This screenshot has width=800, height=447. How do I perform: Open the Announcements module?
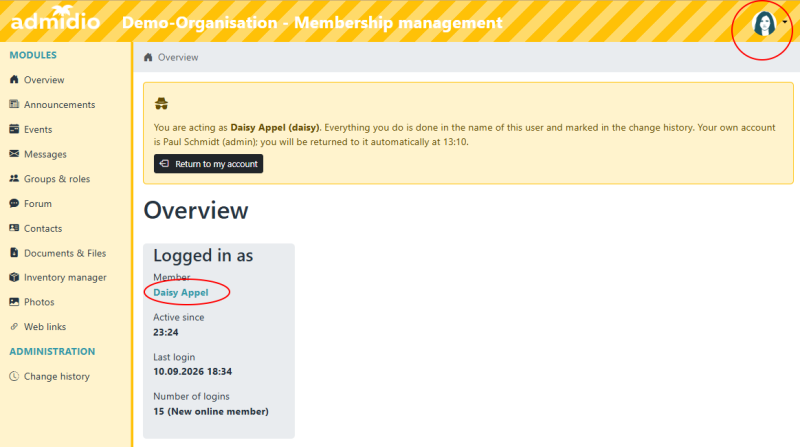click(x=59, y=105)
